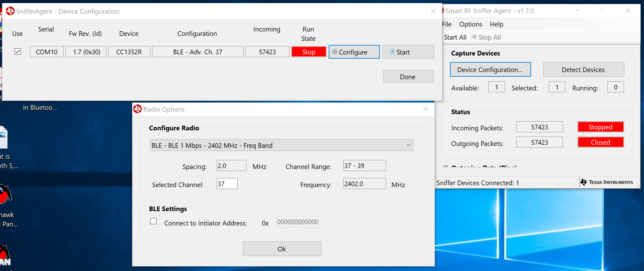This screenshot has height=271, width=644.
Task: Minimize the Smart RF Sniffer Agent window
Action: (577, 11)
